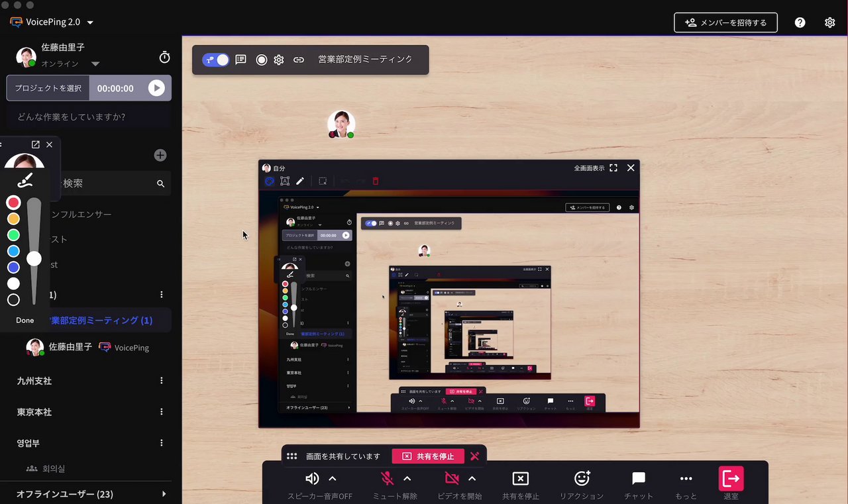This screenshot has height=504, width=848.
Task: Click the メンバーを招待する invite button
Action: coord(726,23)
